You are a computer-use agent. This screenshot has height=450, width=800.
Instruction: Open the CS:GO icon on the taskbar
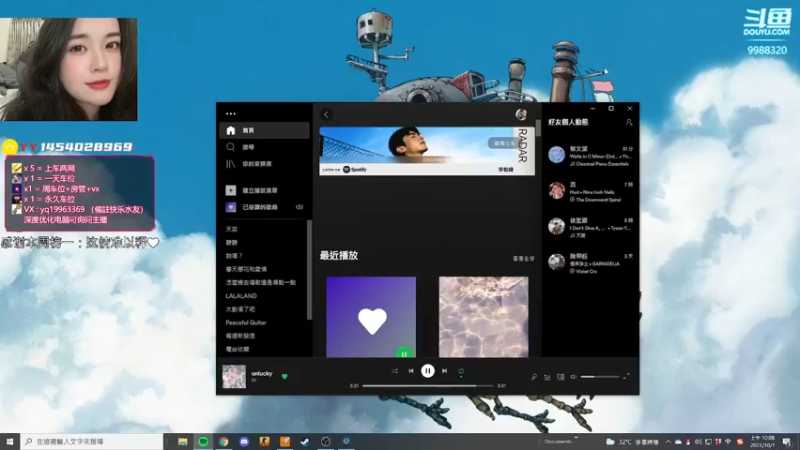[x=264, y=441]
